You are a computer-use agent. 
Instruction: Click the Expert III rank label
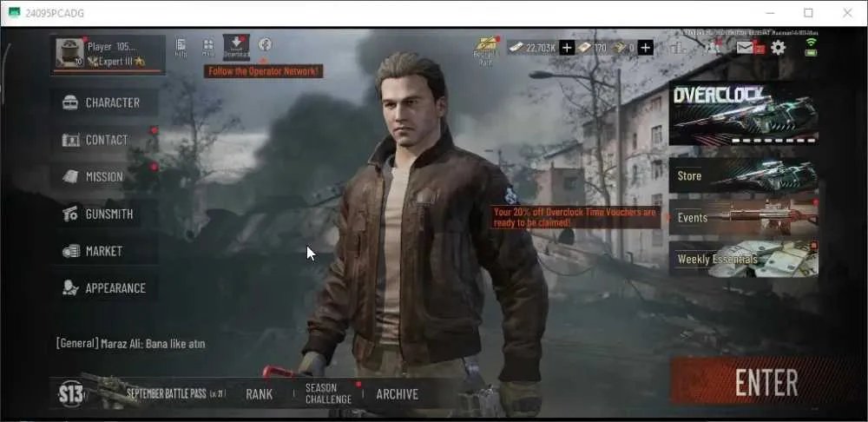116,62
